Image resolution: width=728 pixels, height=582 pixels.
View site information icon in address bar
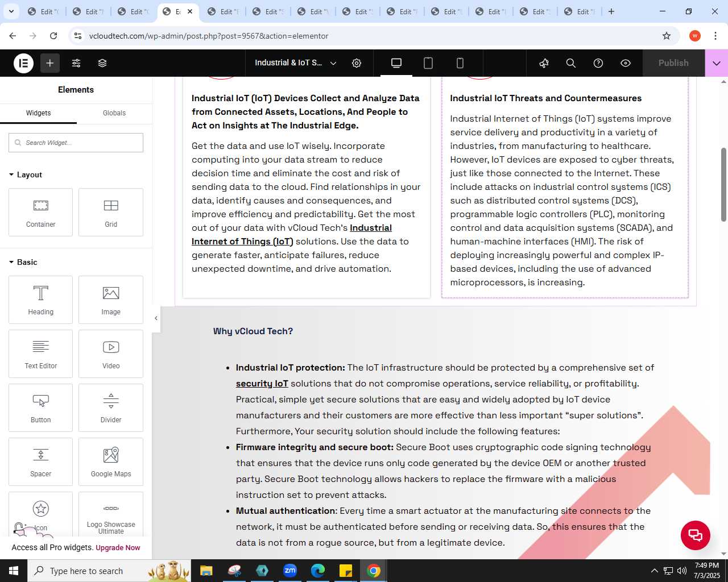[x=78, y=36]
